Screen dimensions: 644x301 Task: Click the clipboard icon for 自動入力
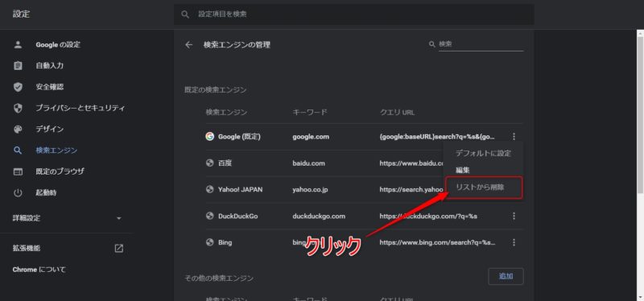[18, 66]
